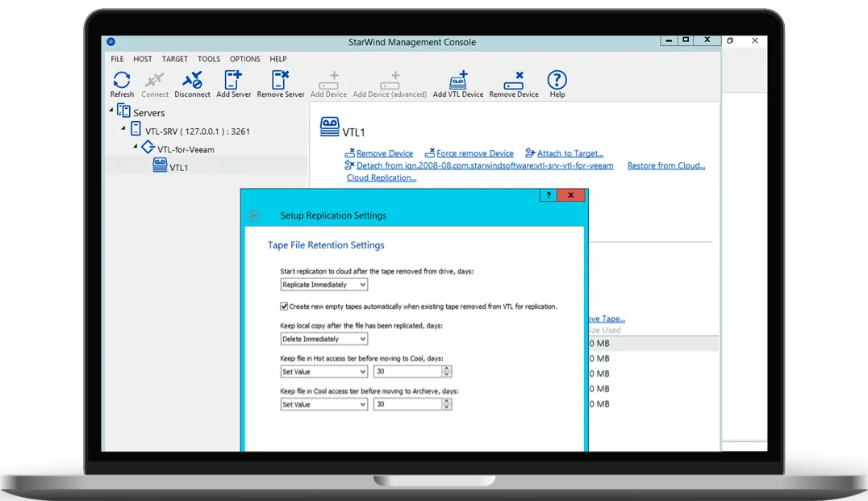This screenshot has width=868, height=501.
Task: Close the Setup Replication Settings dialog
Action: click(570, 195)
